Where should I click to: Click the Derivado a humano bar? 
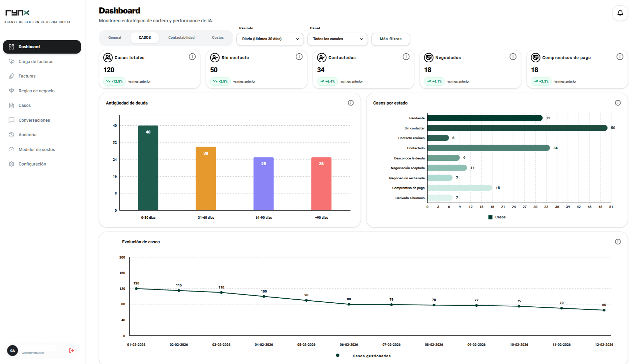440,198
